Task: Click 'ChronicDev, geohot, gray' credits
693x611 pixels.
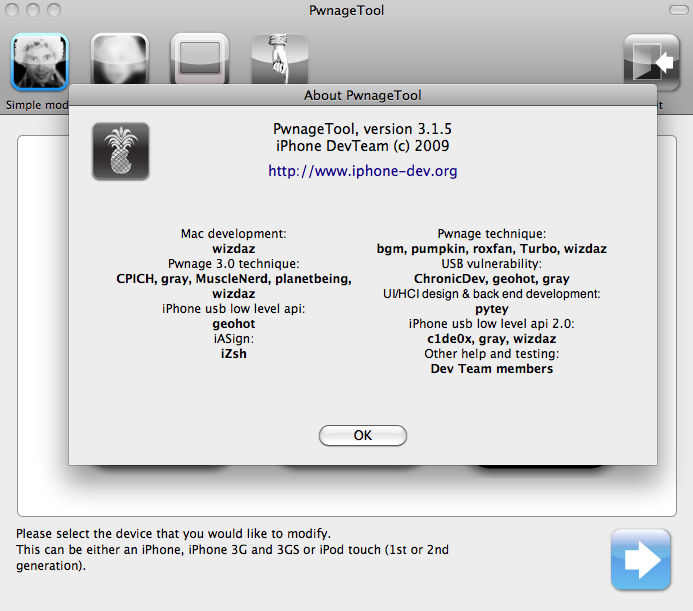Action: point(491,279)
